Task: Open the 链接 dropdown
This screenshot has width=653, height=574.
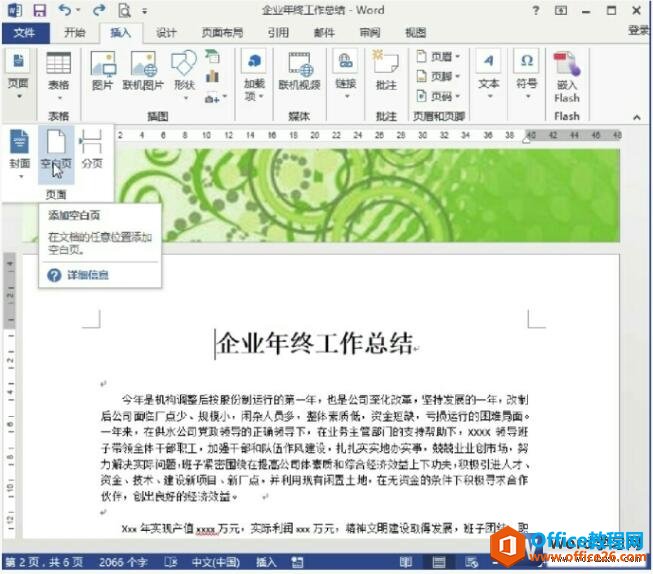Action: (346, 75)
